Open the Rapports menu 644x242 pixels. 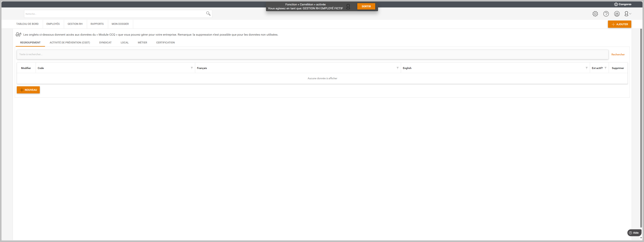click(97, 24)
